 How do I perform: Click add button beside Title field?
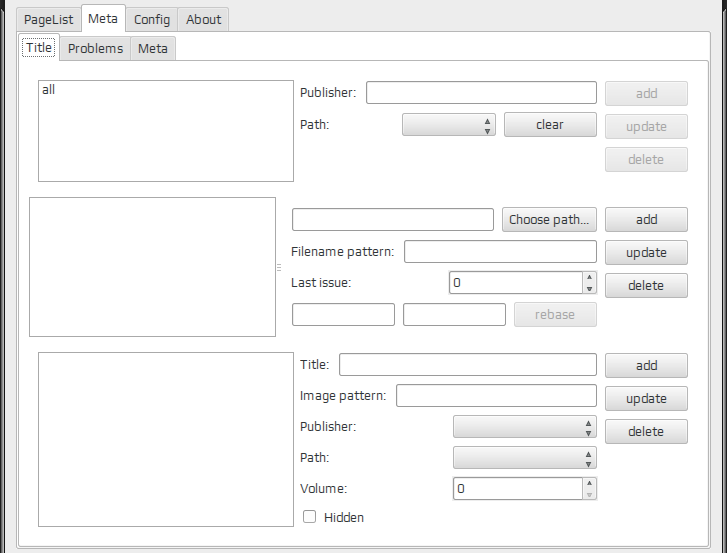(x=646, y=365)
